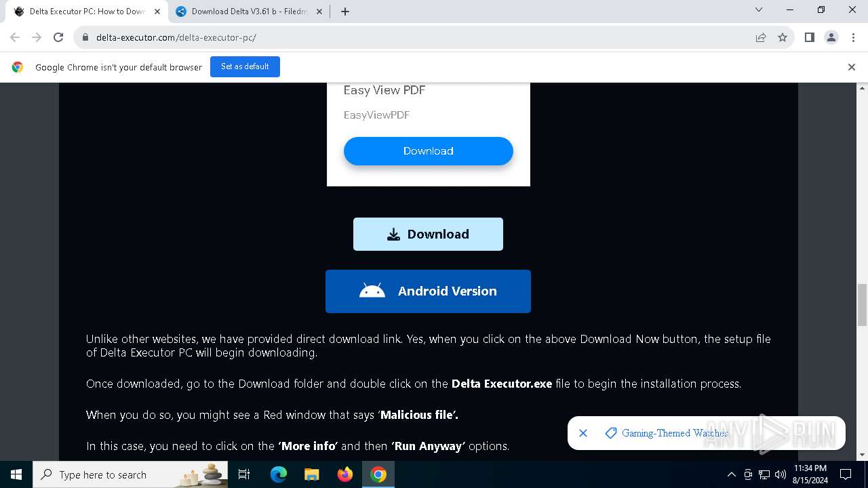Close the Gaming-Themed Watches popup
This screenshot has width=868, height=488.
(x=583, y=433)
